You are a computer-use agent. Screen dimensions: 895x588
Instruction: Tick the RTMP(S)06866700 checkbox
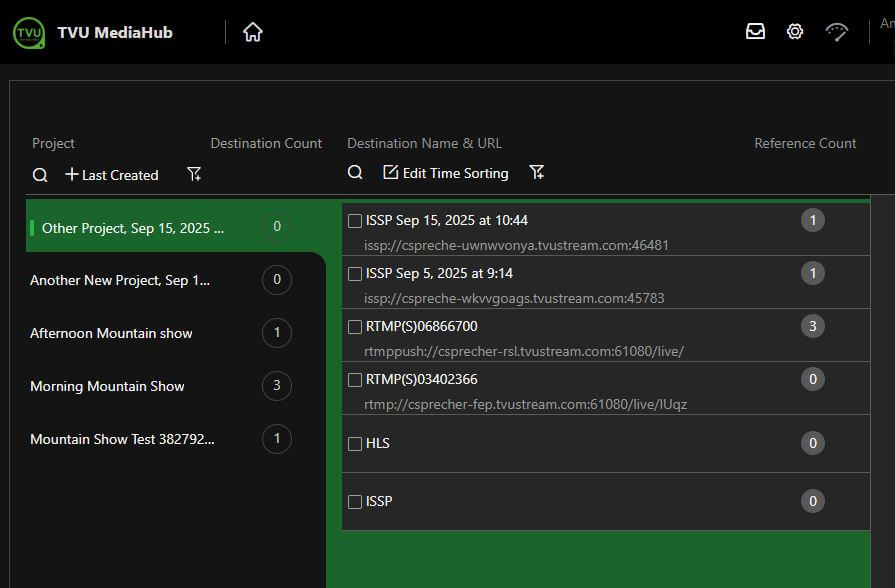tap(355, 327)
